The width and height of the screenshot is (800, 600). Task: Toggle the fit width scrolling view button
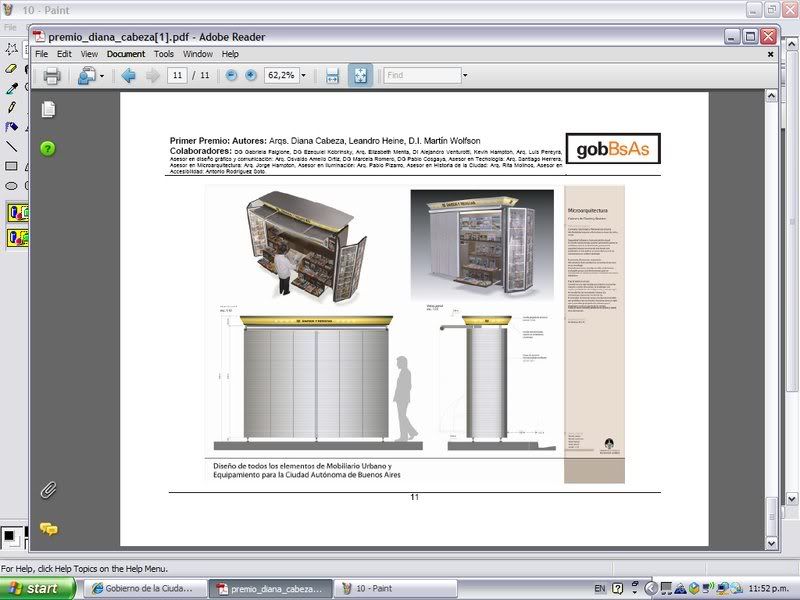(331, 76)
